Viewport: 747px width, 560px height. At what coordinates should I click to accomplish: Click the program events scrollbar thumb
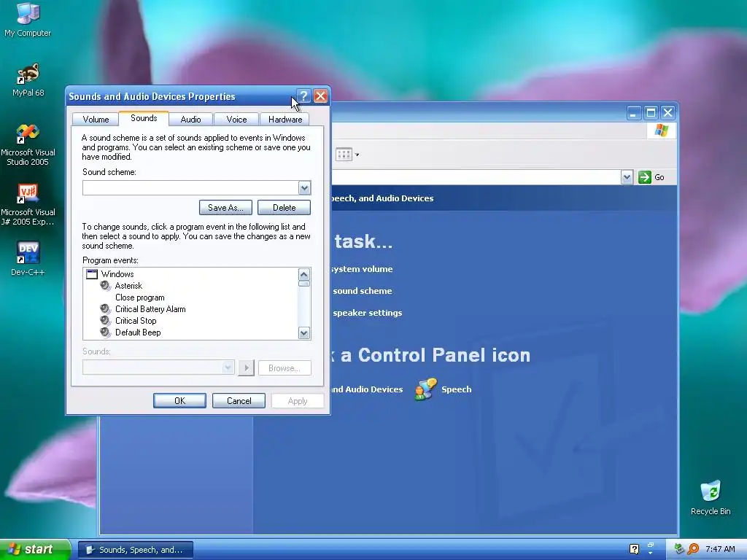pyautogui.click(x=304, y=284)
